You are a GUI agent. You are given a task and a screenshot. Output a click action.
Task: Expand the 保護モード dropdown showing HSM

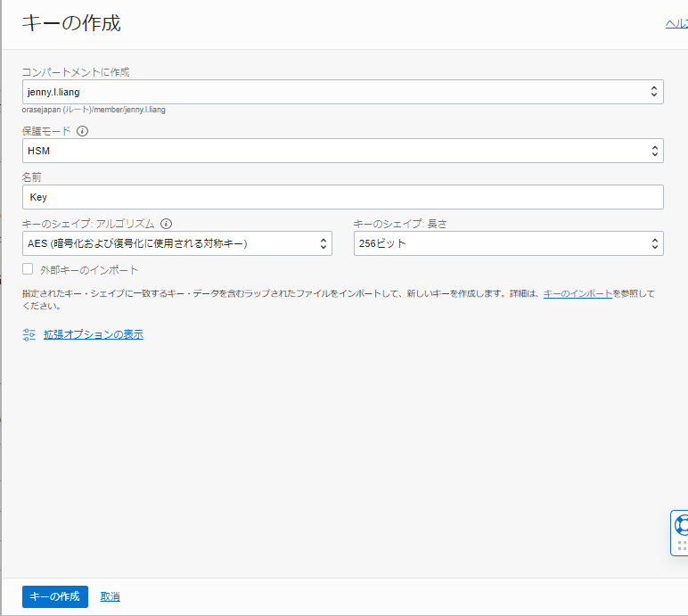(343, 151)
